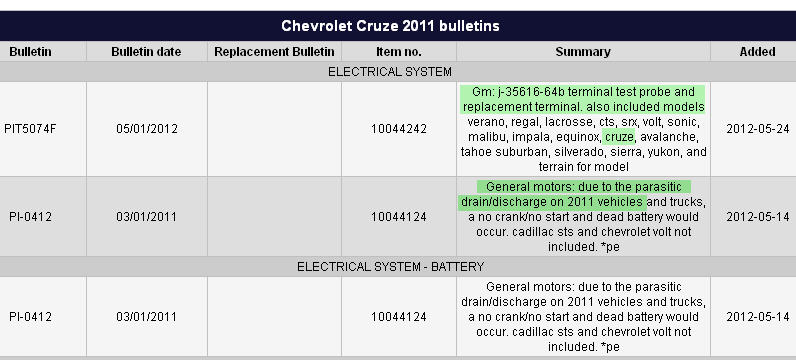Select the ELECTRICAL SYSTEM section row
Viewport: 796px width, 360px height.
(x=398, y=72)
